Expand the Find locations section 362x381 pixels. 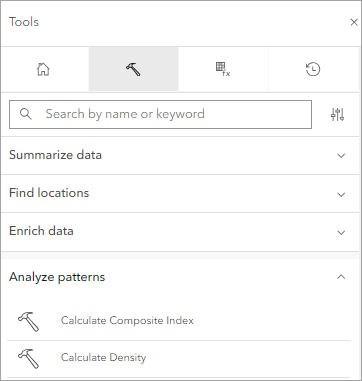180,193
